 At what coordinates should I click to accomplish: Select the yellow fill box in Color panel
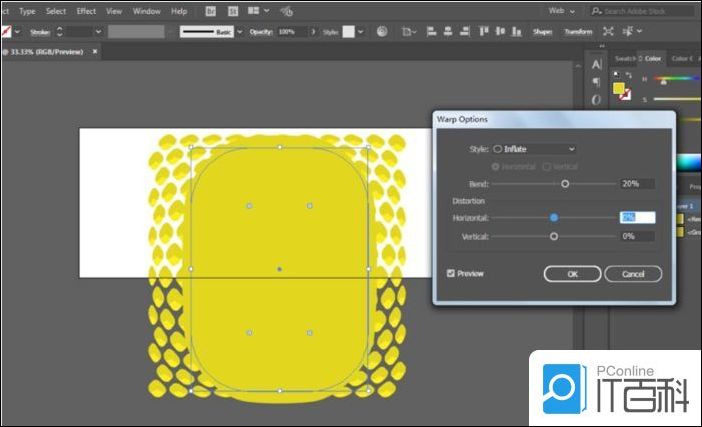pyautogui.click(x=620, y=89)
